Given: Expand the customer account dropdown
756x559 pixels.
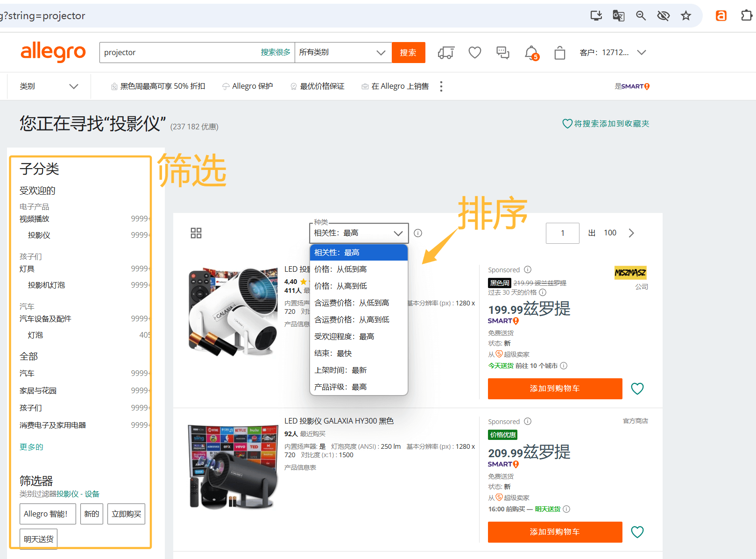Looking at the screenshot, I should 613,52.
